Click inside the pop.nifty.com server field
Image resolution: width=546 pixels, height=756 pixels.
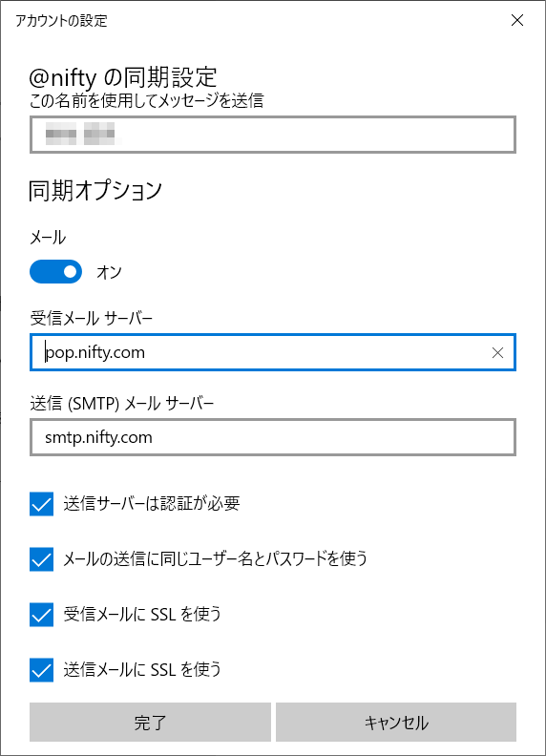tap(273, 352)
